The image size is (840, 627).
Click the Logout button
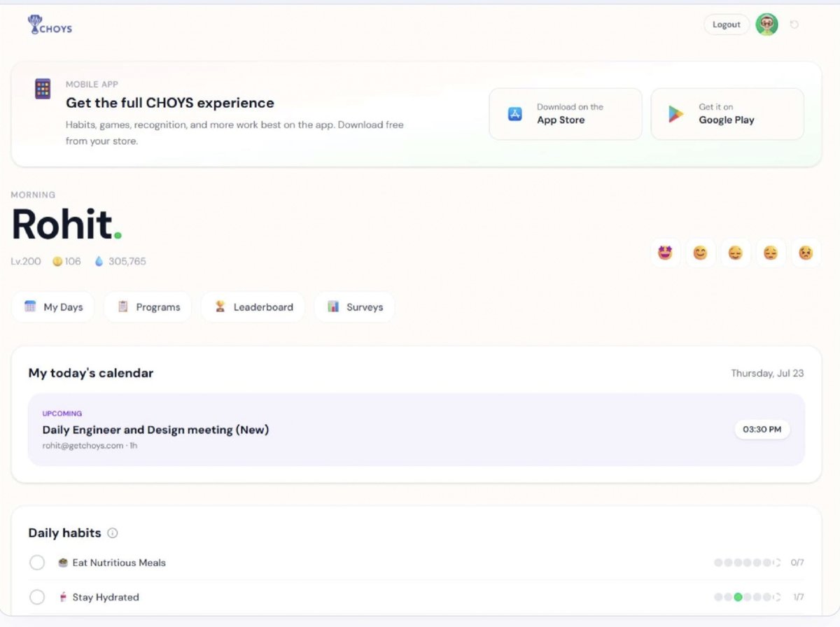(726, 24)
